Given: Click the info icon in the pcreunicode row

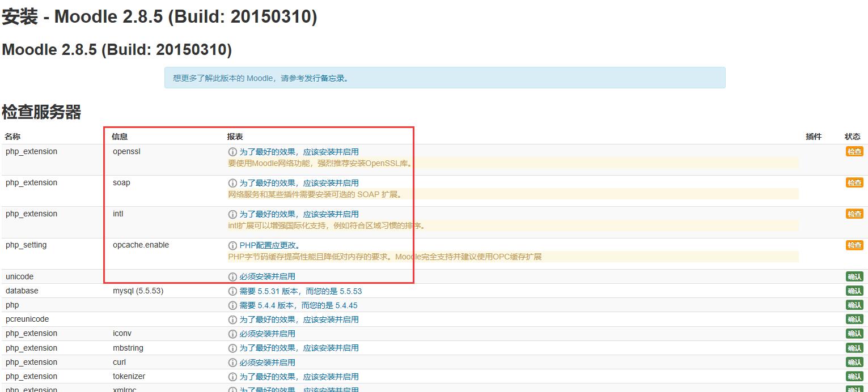Looking at the screenshot, I should (x=232, y=319).
